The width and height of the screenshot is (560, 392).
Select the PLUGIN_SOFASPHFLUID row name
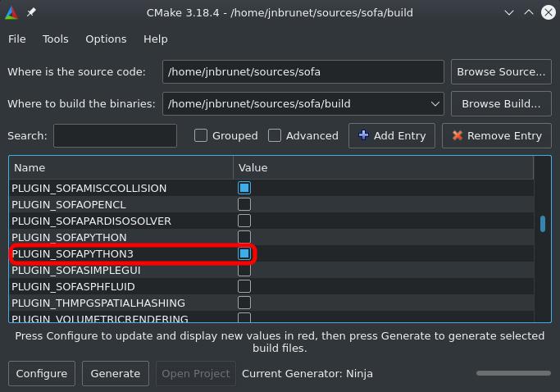(x=73, y=287)
